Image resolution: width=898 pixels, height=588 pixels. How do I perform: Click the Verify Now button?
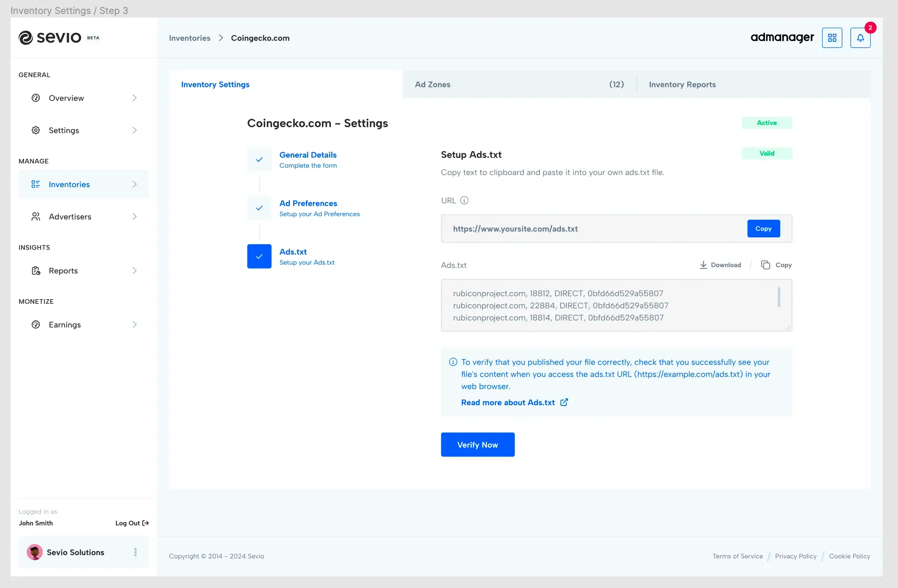click(x=477, y=444)
